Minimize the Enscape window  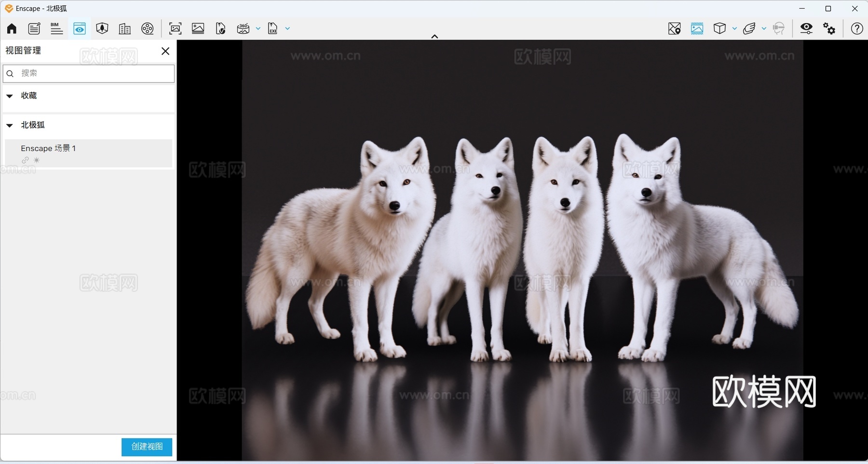802,9
